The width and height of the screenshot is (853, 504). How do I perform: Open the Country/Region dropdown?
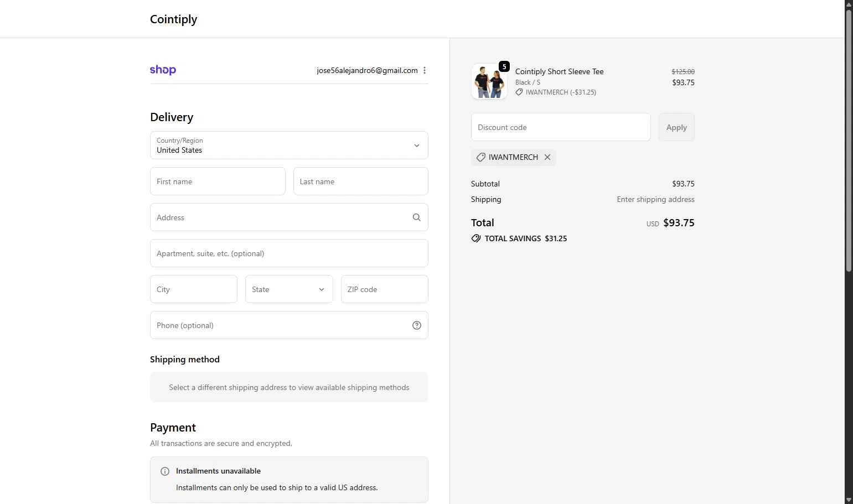tap(289, 145)
